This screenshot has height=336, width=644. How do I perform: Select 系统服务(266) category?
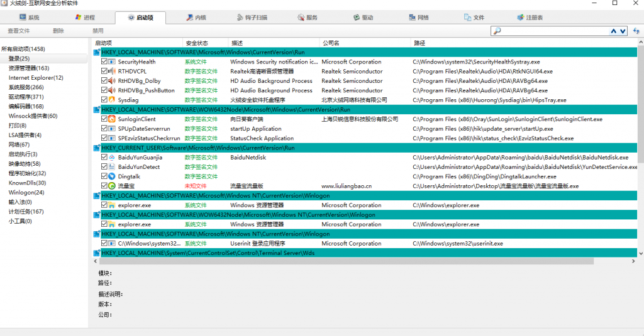point(26,87)
